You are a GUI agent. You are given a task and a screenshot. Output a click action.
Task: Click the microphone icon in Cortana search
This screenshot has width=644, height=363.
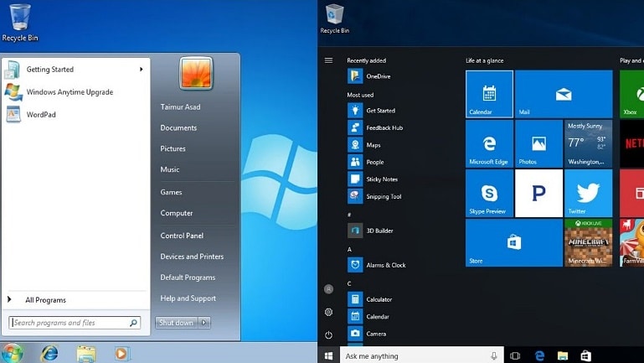[x=494, y=356]
